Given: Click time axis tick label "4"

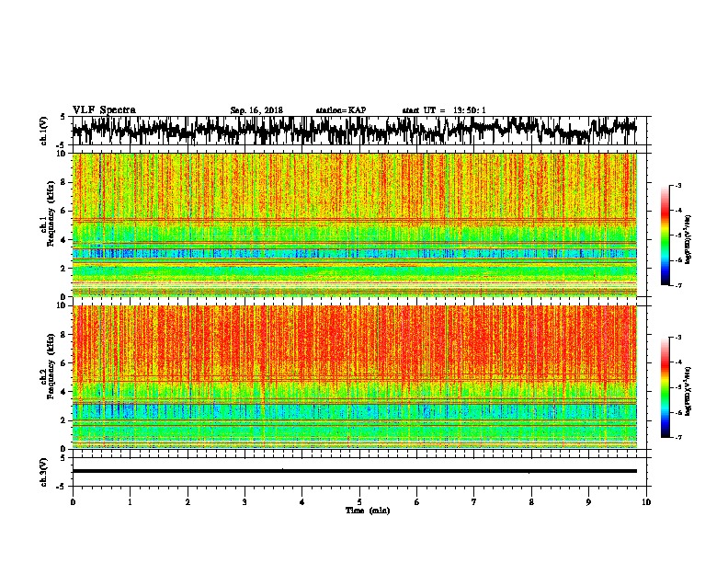Looking at the screenshot, I should pos(302,502).
